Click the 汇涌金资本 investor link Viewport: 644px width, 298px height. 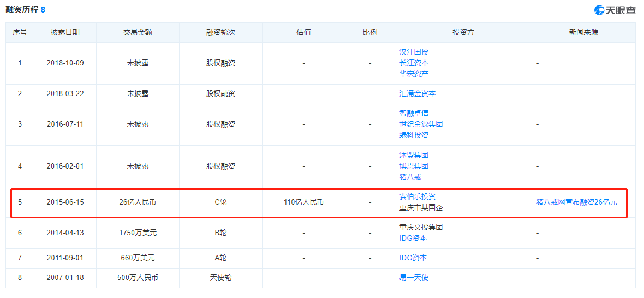point(418,93)
